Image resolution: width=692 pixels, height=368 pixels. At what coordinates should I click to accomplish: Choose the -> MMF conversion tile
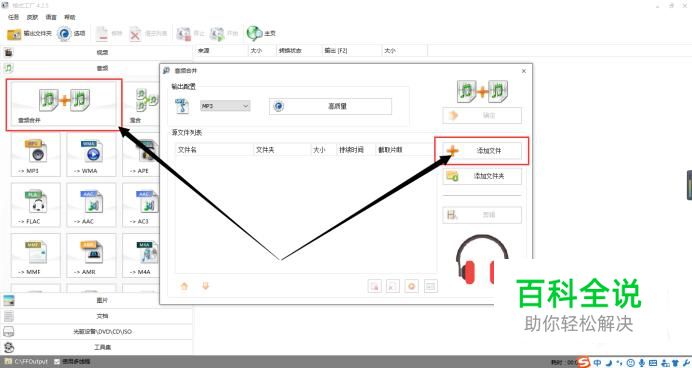click(35, 255)
